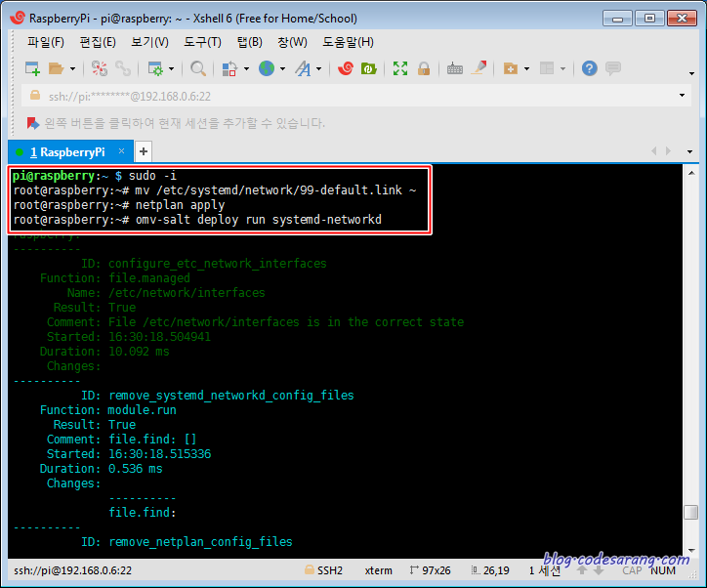Open the 편집(E) menu
707x588 pixels.
[98, 42]
